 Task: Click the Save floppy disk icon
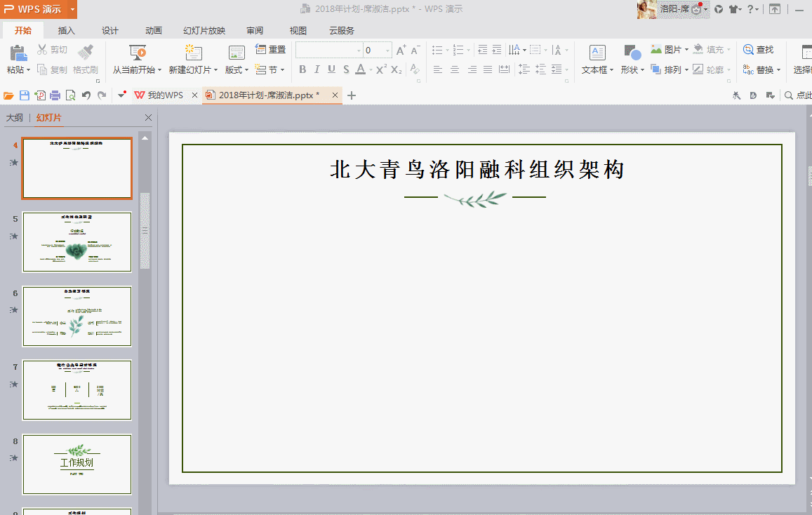tap(25, 95)
